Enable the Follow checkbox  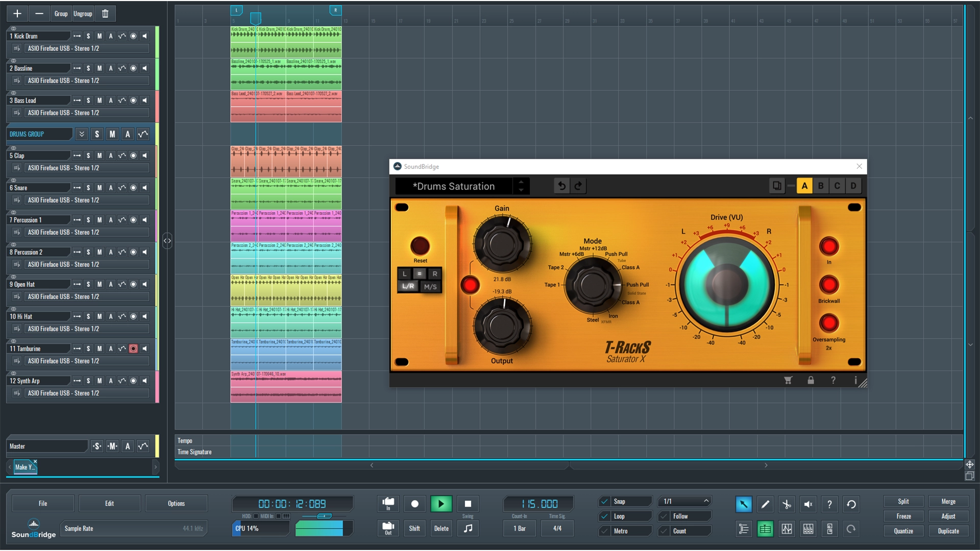pyautogui.click(x=664, y=516)
